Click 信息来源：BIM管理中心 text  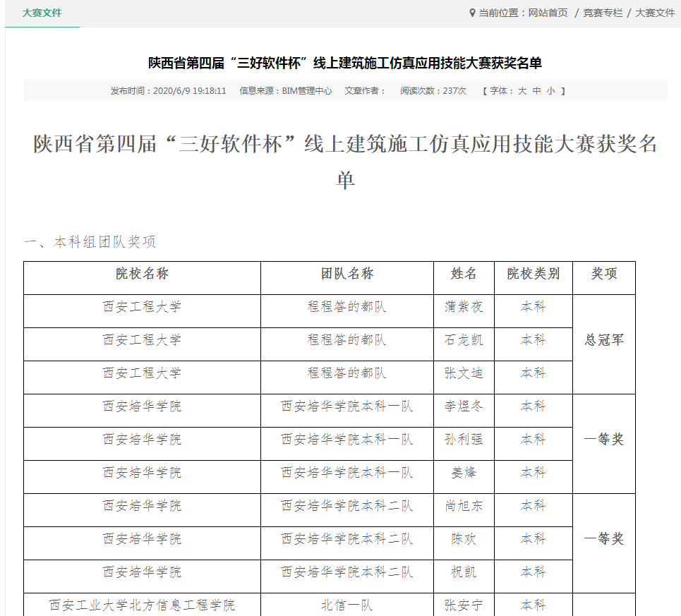285,91
